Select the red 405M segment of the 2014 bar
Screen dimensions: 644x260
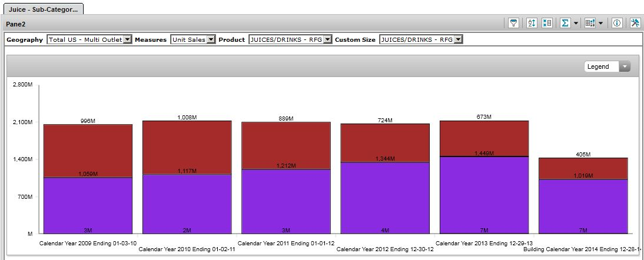[x=583, y=168]
